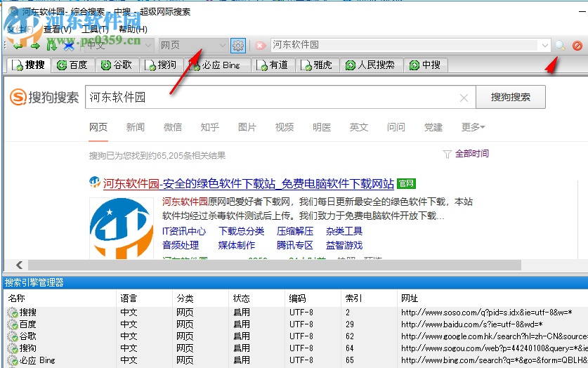Click the 状态 column header

pyautogui.click(x=256, y=298)
